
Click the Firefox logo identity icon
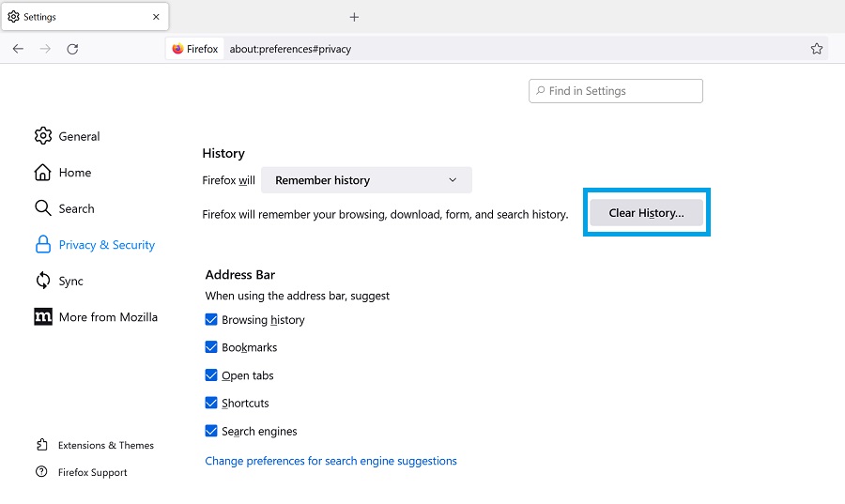point(178,49)
